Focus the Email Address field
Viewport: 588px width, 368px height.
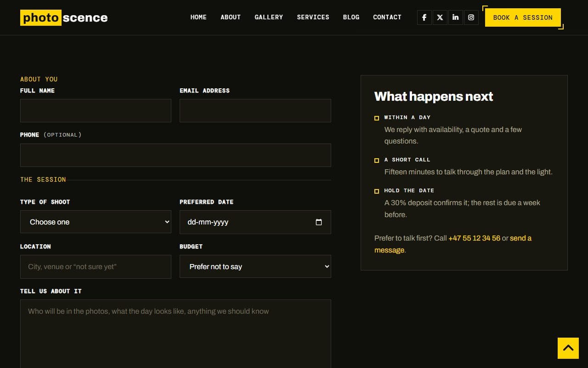(255, 110)
